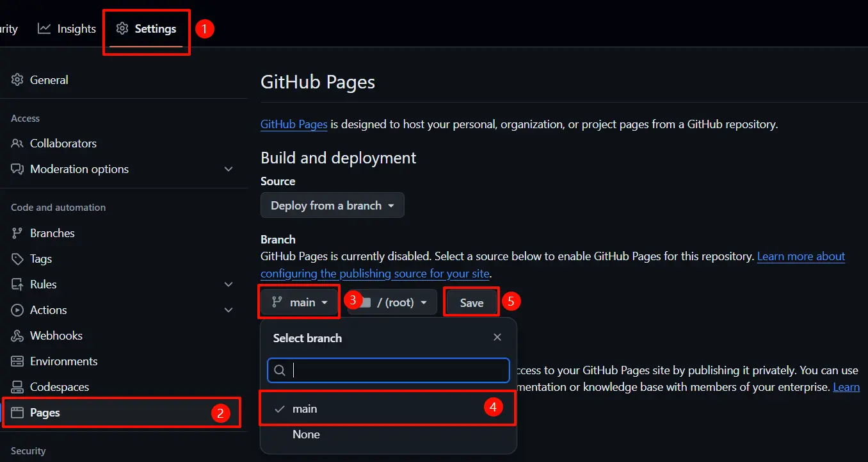Open the Deploy from a branch dropdown
Screen dimensions: 868x462
point(332,206)
